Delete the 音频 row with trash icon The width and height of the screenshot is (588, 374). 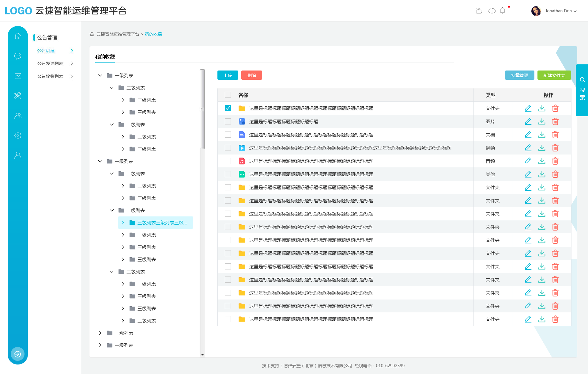(555, 161)
